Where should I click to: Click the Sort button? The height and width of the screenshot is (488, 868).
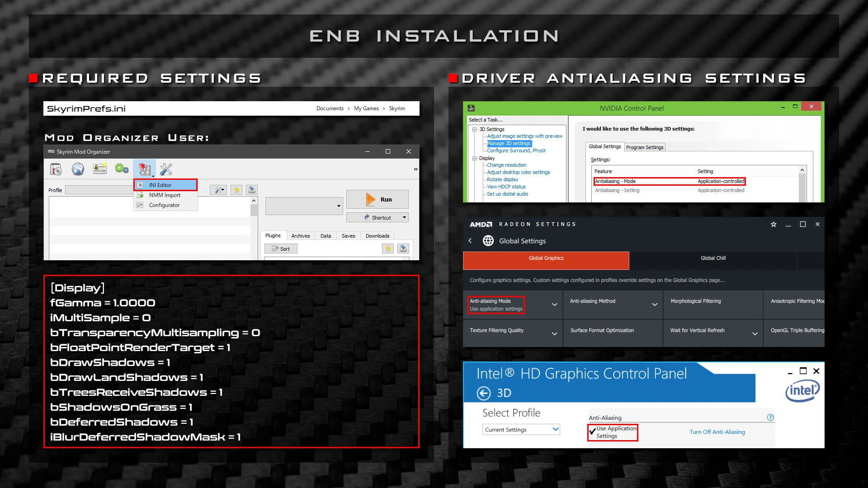(281, 249)
